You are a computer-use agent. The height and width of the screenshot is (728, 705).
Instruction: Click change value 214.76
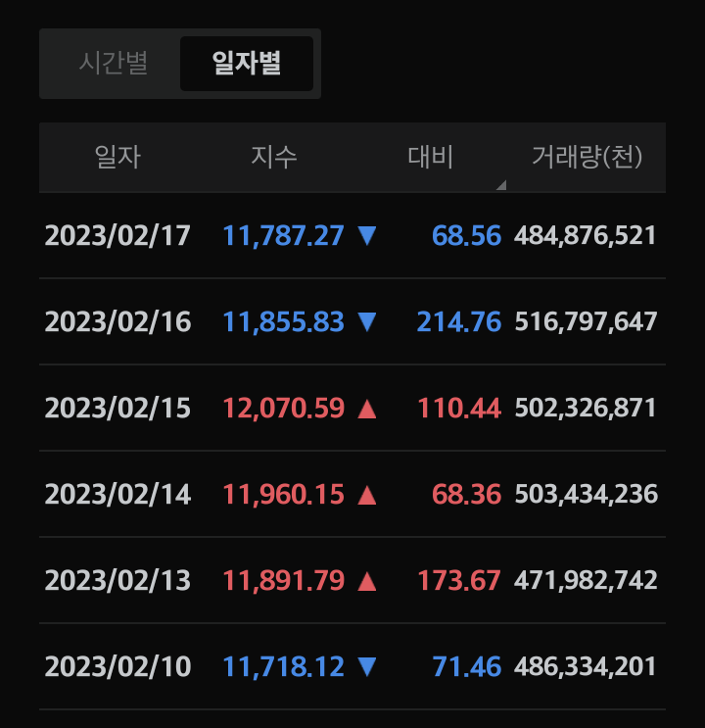tap(459, 321)
